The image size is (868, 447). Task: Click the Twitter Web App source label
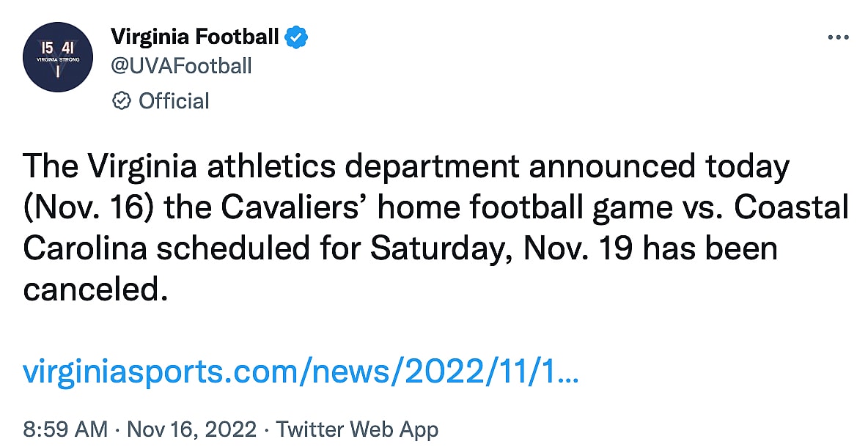[357, 429]
